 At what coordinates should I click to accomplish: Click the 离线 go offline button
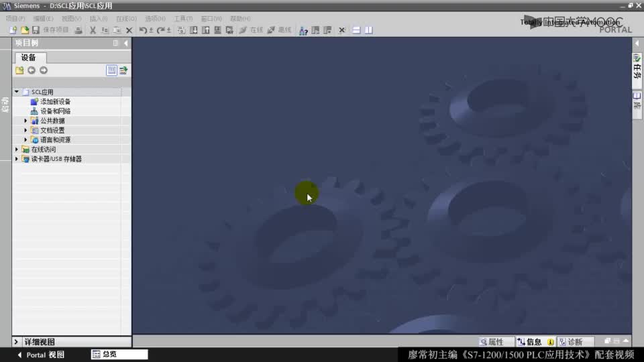click(x=279, y=30)
